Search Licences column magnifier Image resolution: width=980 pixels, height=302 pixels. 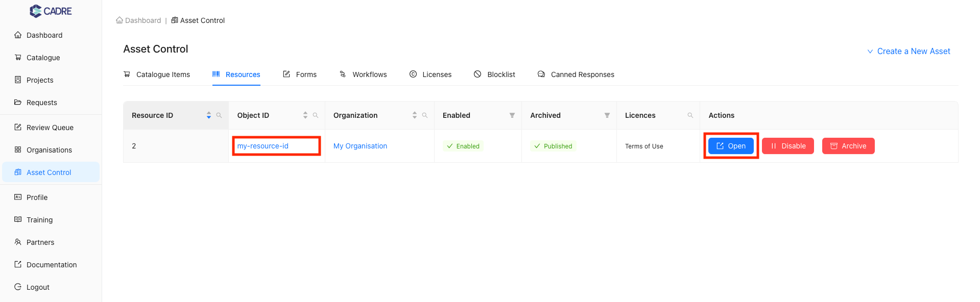click(x=690, y=115)
